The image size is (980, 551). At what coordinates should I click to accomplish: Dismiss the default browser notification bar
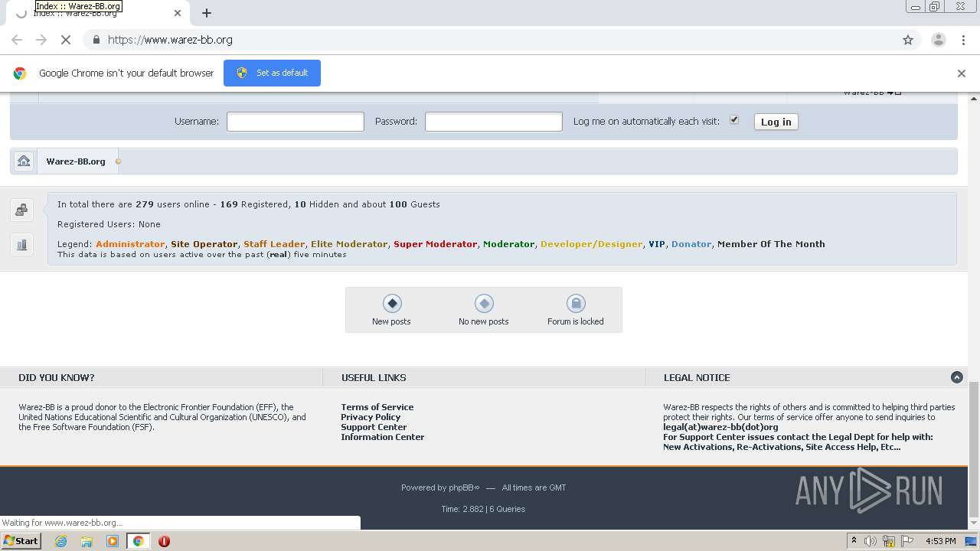click(962, 73)
